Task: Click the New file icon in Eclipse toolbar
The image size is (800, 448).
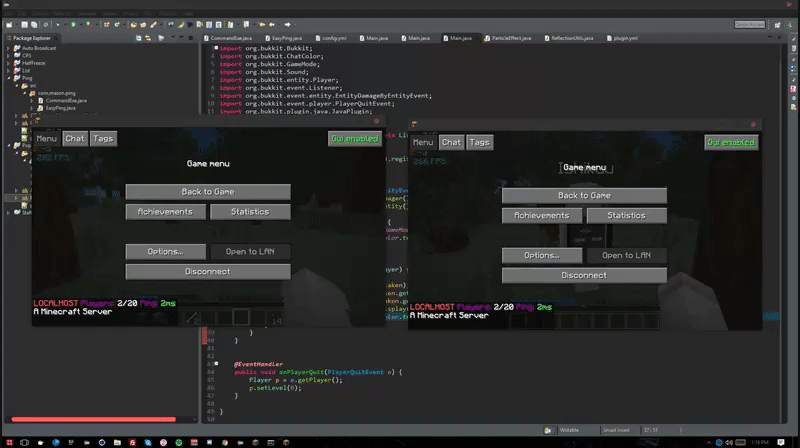Action: coord(9,24)
